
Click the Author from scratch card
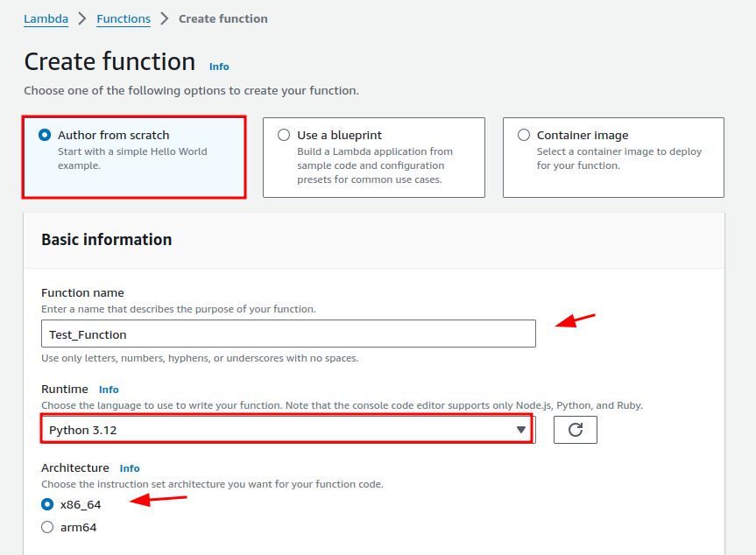tap(133, 158)
